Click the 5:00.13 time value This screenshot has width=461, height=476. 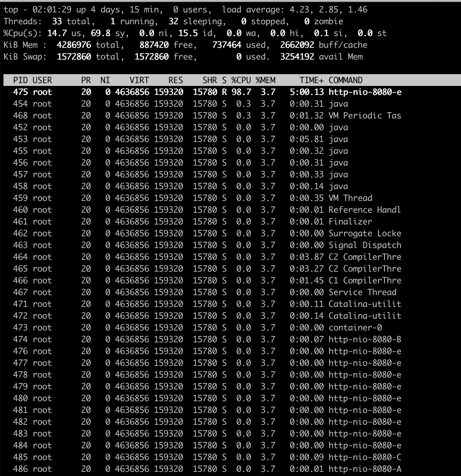[307, 92]
